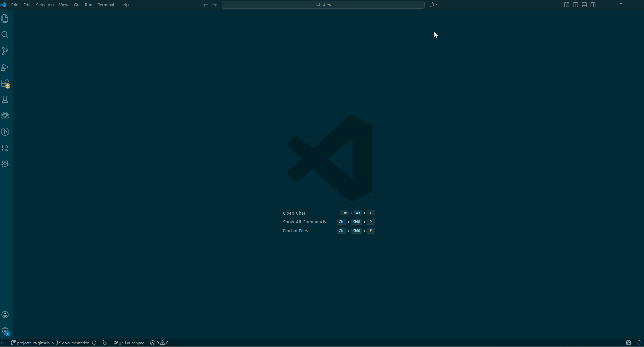Open the Manage gear with notification badge
644x347 pixels.
5,331
